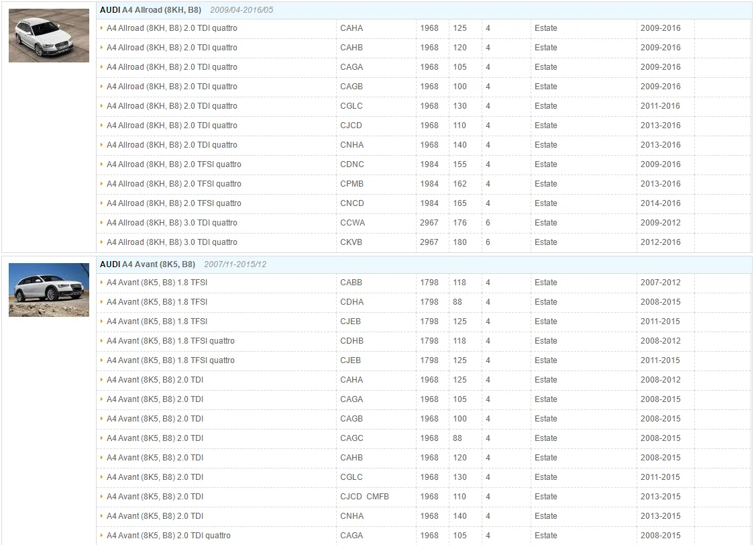Open the A4 Avant 2.0 TDI CAGB row
This screenshot has height=545, width=756.
pos(424,419)
